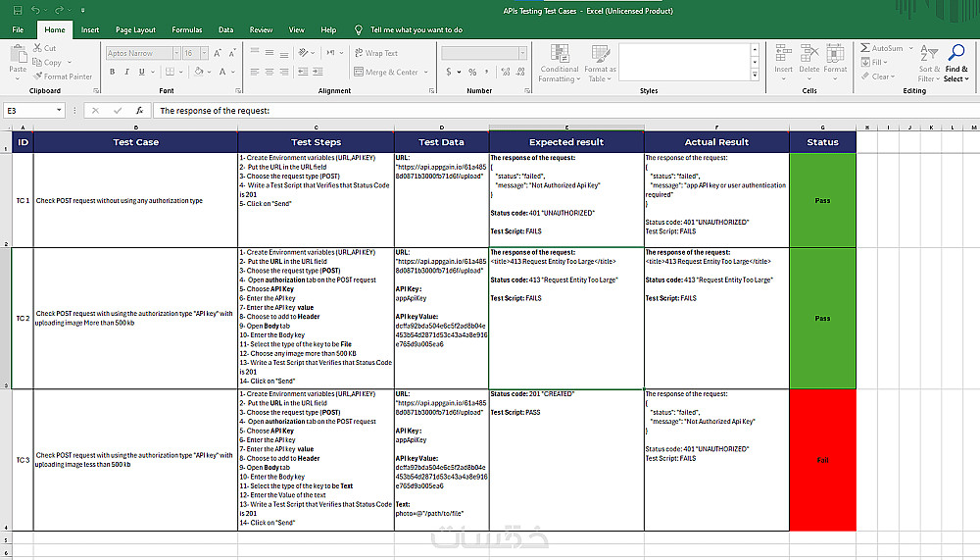Click the Undo arrow icon
This screenshot has height=560, width=980.
35,10
